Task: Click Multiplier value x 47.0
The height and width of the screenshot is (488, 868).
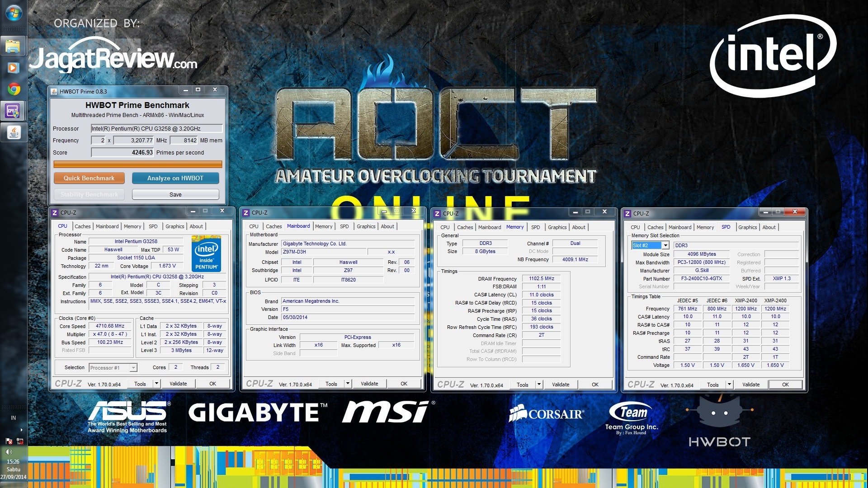Action: [x=110, y=334]
